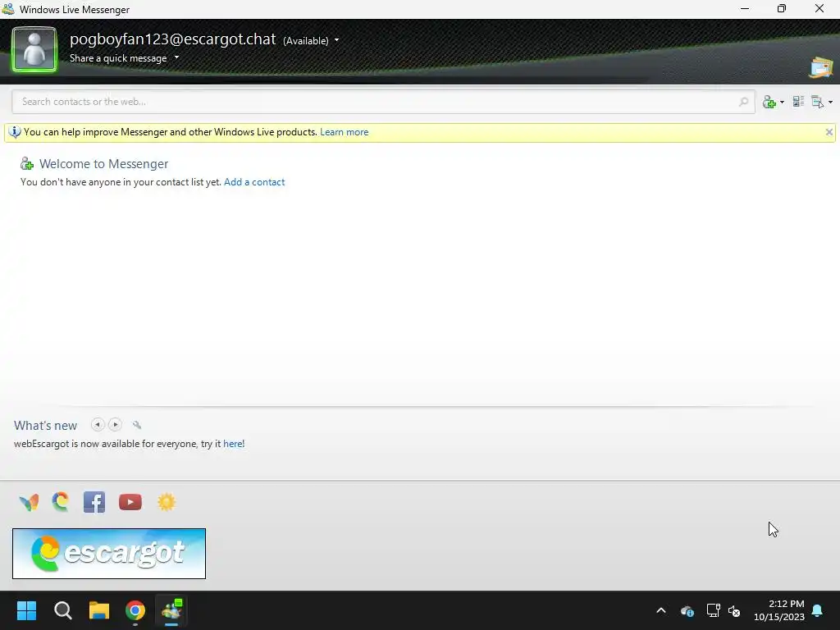Open the Available status dropdown

point(311,41)
